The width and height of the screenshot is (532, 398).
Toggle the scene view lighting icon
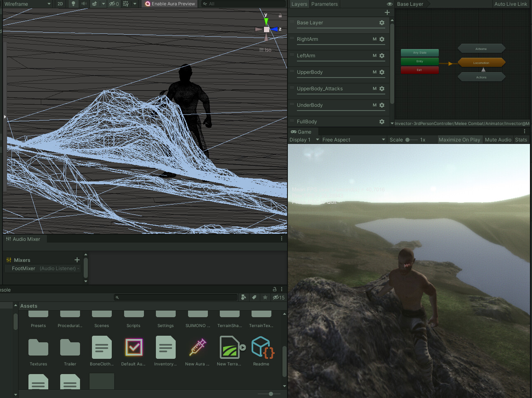tap(73, 4)
